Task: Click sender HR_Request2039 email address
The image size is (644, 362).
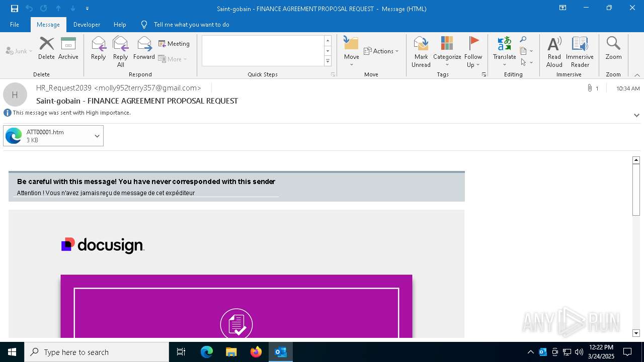Action: click(x=119, y=88)
